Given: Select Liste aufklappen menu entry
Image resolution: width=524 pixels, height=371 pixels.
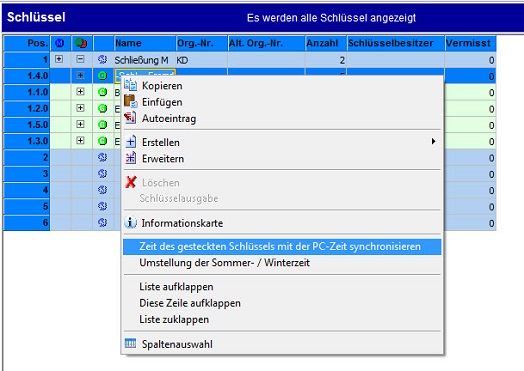Looking at the screenshot, I should coord(176,287).
